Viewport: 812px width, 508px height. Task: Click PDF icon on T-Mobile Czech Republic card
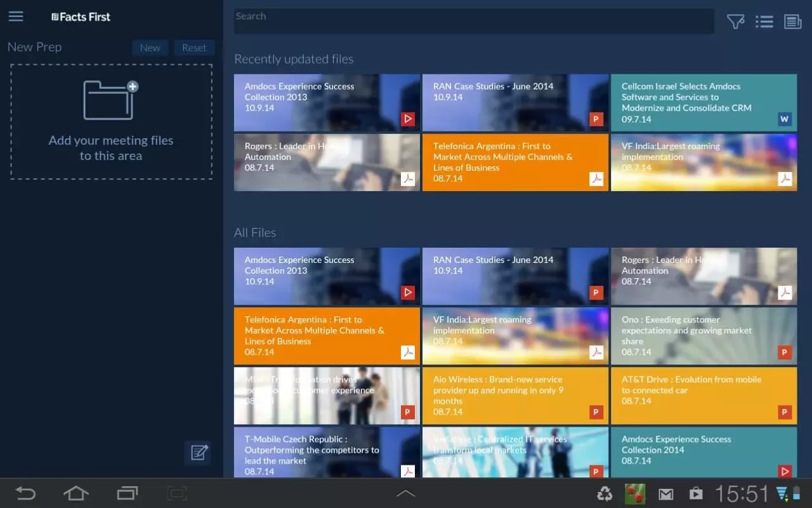(408, 471)
